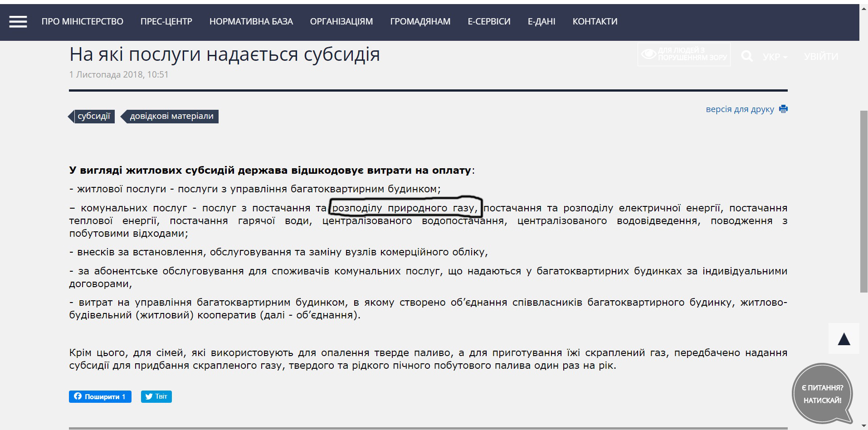Viewport: 868px width, 430px height.
Task: Expand the УКР language dropdown
Action: click(x=775, y=57)
